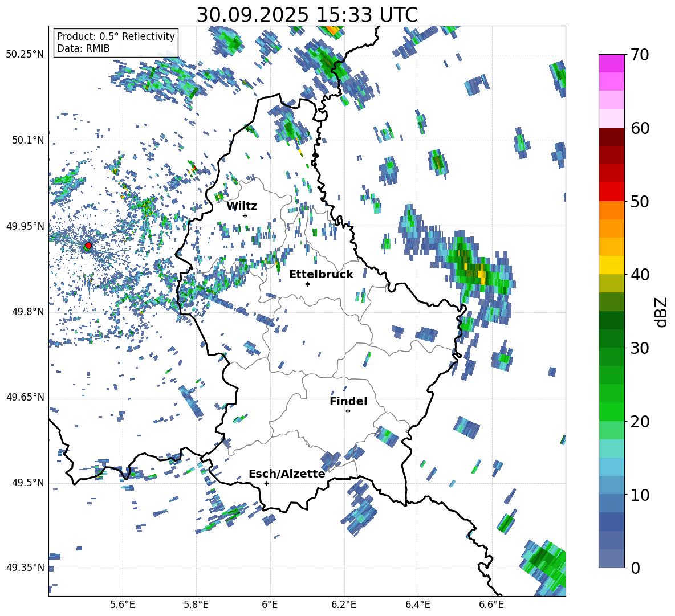Click the bright green colorbar segment at 20
This screenshot has width=675, height=616.
click(x=611, y=411)
